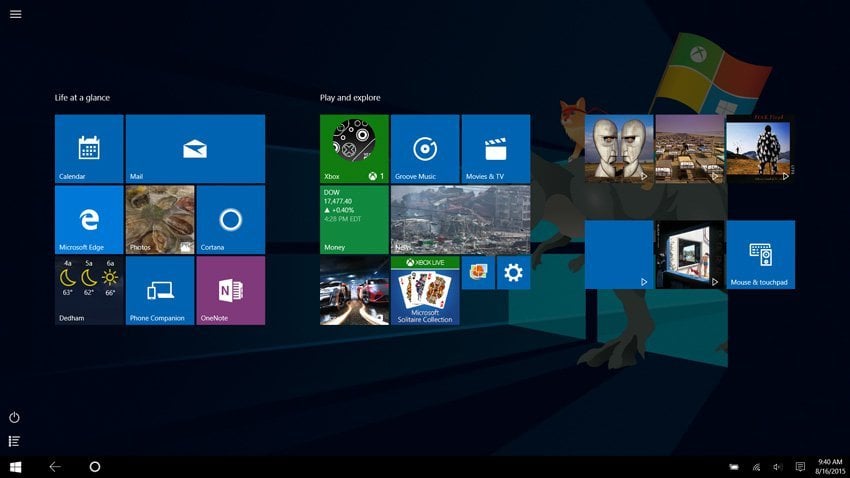Open the small colorful app tile beside Settings
The height and width of the screenshot is (478, 850).
pos(478,273)
